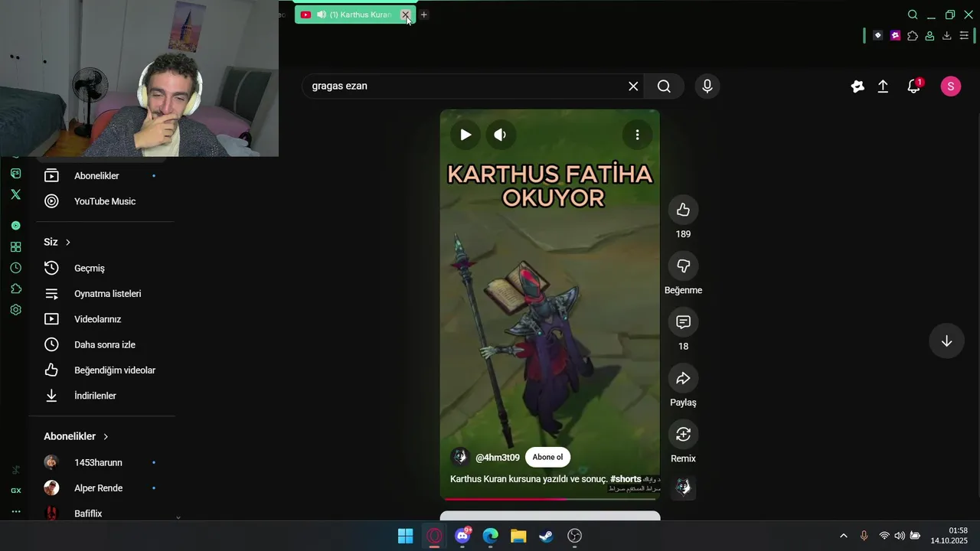Click the sidebar scroll-down arrow

tap(178, 517)
